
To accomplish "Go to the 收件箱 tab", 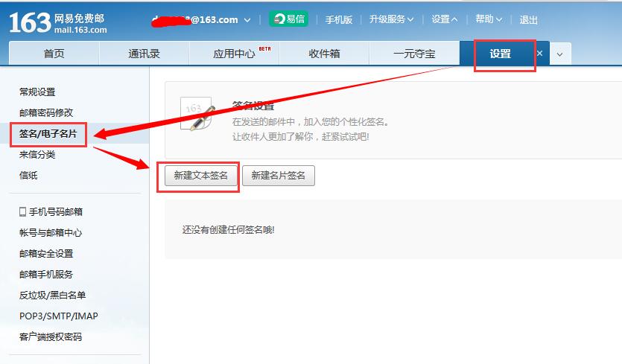I will pos(324,54).
